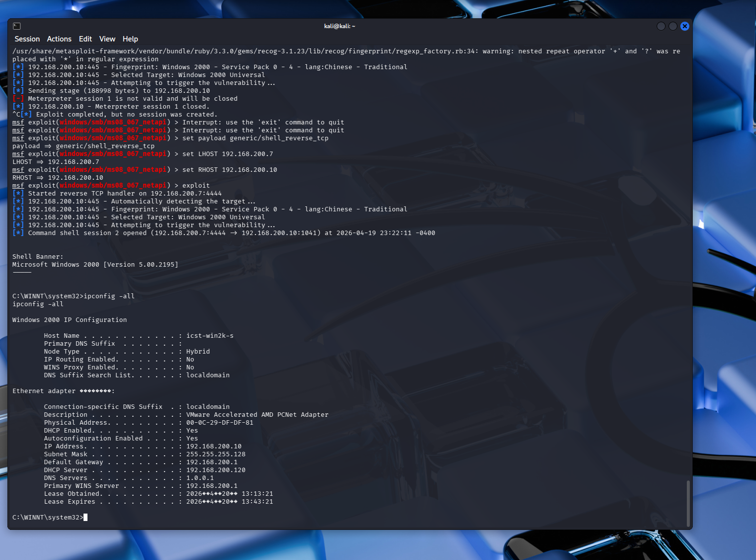Click the regexp_factory.rb warning line
Image resolution: width=756 pixels, height=560 pixels.
coord(346,55)
